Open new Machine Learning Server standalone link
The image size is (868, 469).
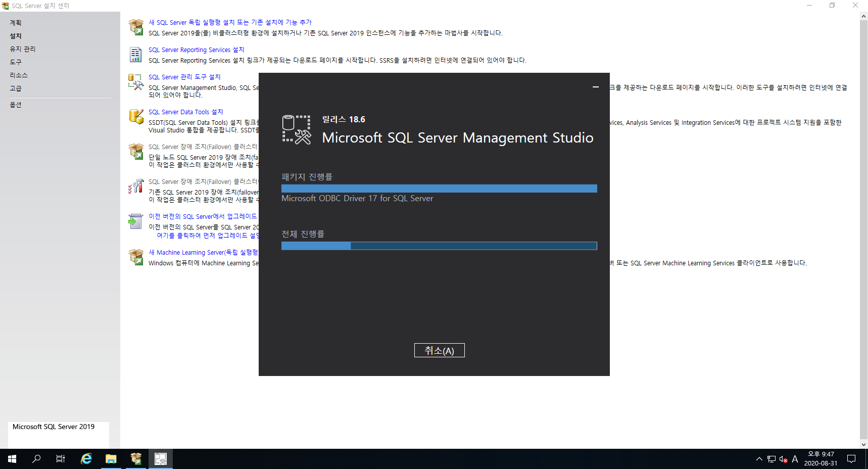click(x=203, y=252)
